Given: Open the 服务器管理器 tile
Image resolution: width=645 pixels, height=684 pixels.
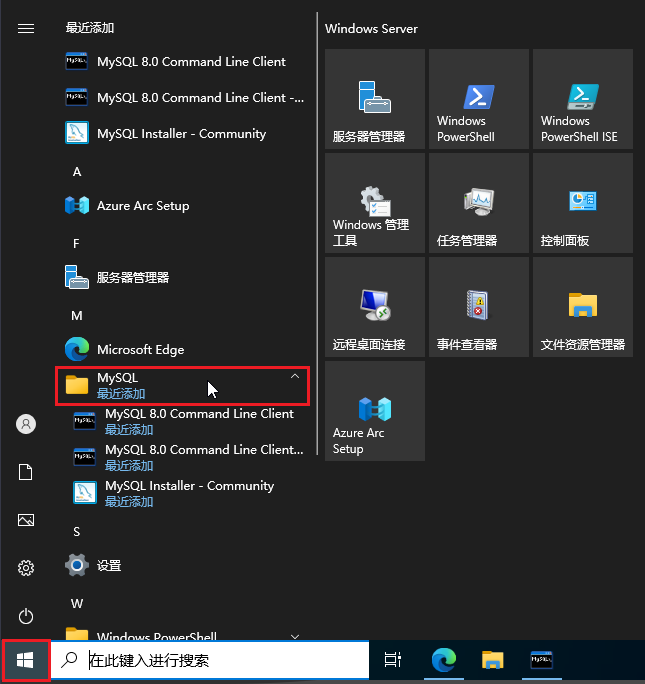Looking at the screenshot, I should pos(375,99).
